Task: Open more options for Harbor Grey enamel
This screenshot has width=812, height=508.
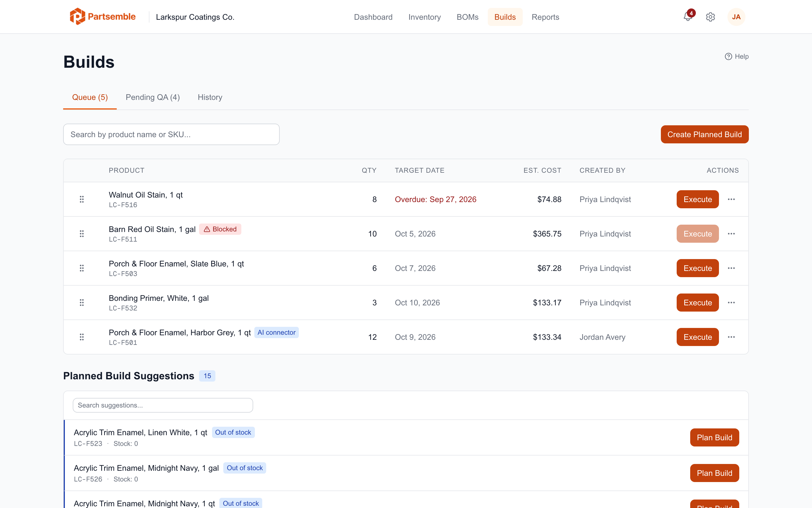Action: [x=731, y=337]
